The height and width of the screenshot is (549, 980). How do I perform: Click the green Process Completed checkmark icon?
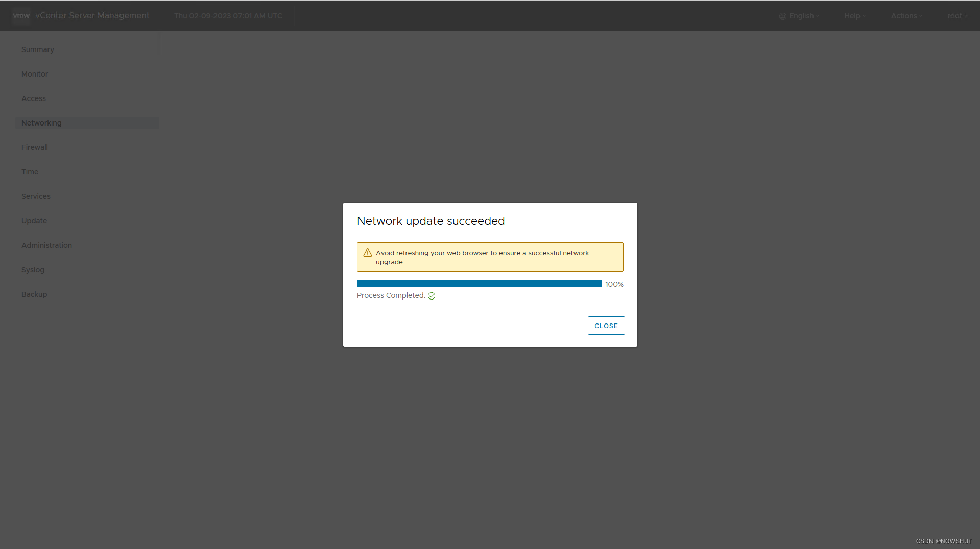[432, 296]
